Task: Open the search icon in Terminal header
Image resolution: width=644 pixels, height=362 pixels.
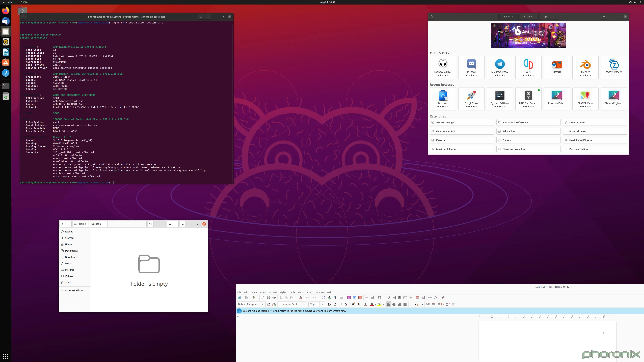Action: 201,17
